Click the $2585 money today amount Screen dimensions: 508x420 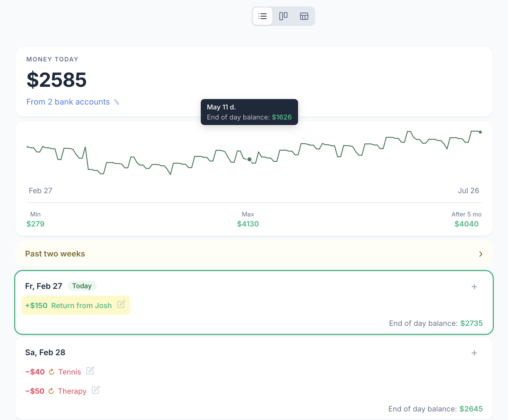coord(57,80)
